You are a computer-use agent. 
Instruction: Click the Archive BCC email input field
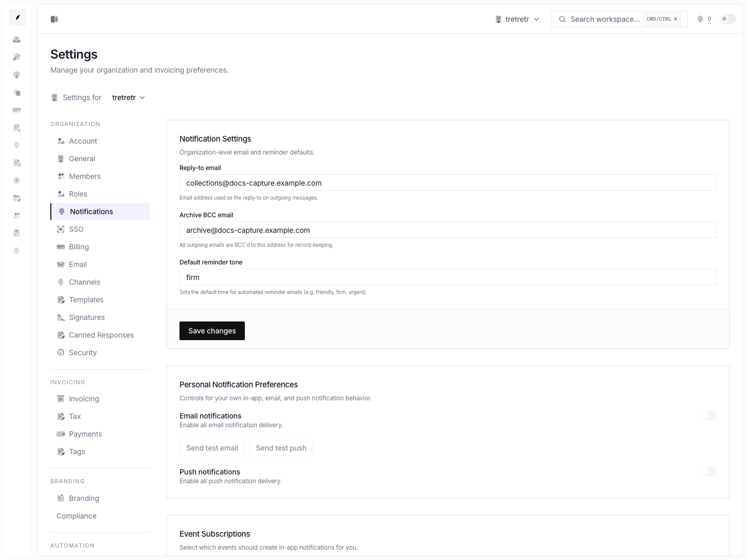pyautogui.click(x=448, y=230)
